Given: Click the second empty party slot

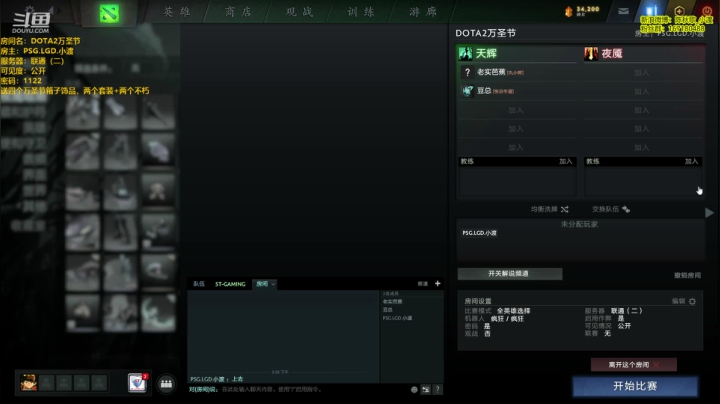Looking at the screenshot, I should [64, 382].
